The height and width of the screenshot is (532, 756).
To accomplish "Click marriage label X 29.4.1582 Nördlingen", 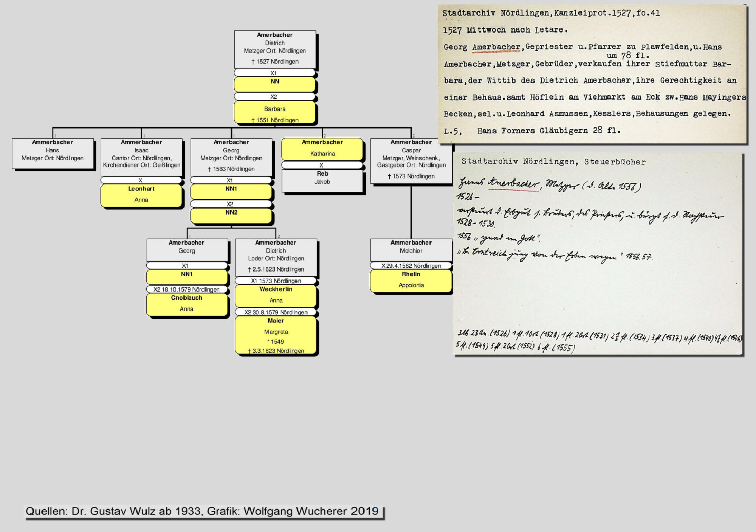I will click(411, 266).
